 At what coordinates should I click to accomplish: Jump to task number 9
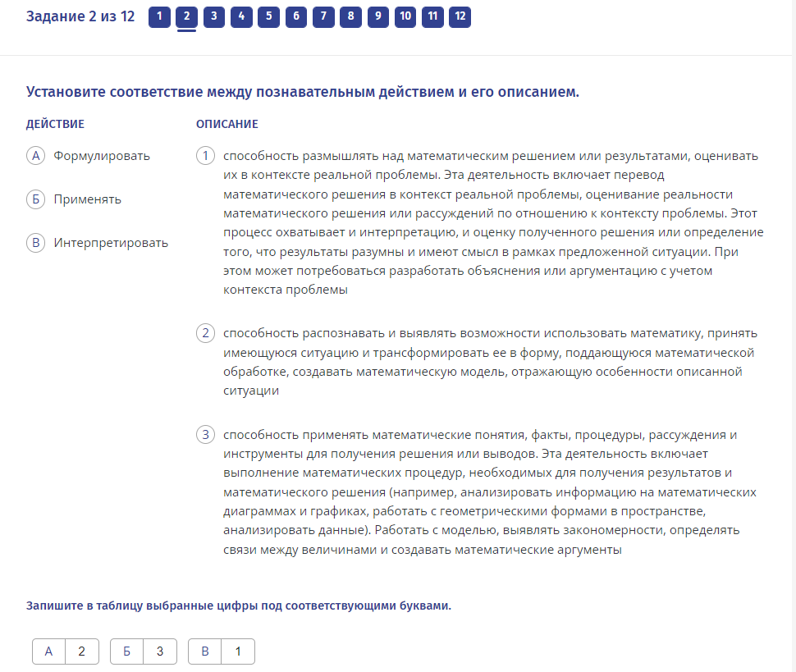[378, 16]
